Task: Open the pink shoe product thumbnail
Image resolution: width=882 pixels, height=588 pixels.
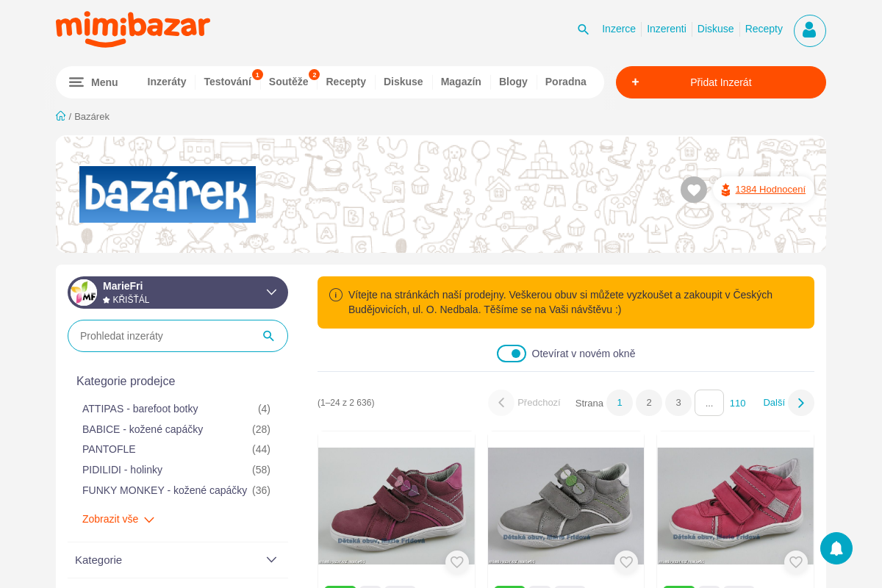Action: click(735, 506)
